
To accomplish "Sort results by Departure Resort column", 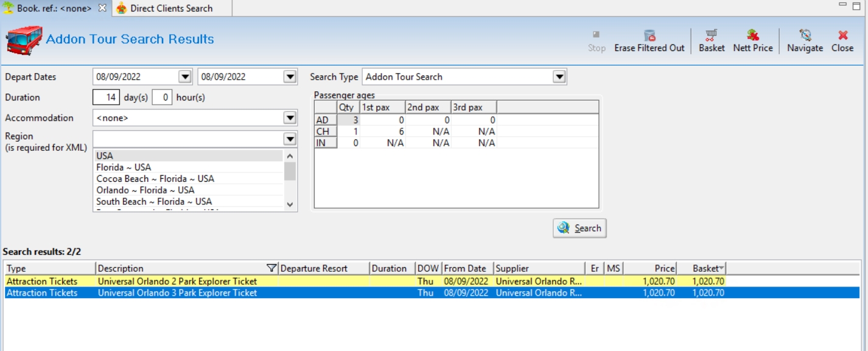I will tap(323, 268).
